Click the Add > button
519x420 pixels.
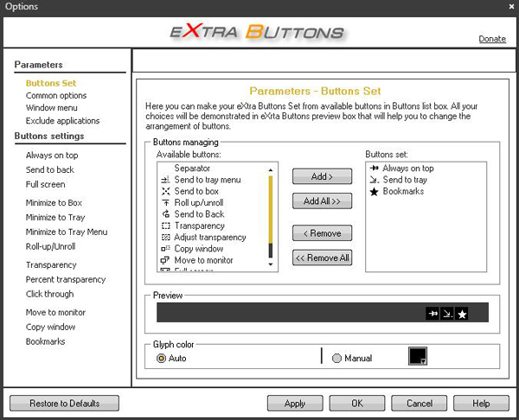pyautogui.click(x=322, y=176)
